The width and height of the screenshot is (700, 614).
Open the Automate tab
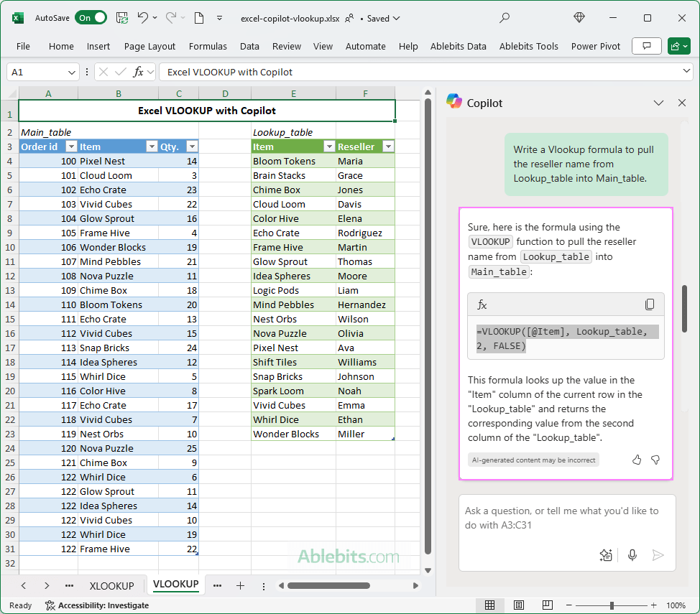pyautogui.click(x=366, y=47)
